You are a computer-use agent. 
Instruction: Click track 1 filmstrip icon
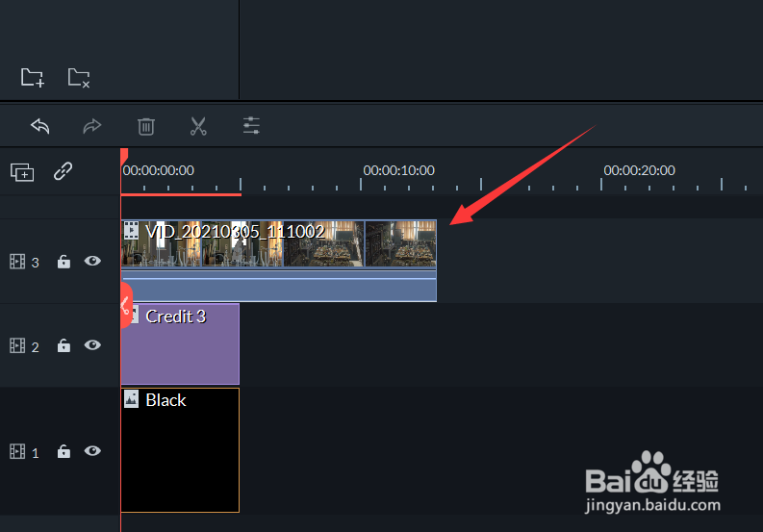point(17,451)
